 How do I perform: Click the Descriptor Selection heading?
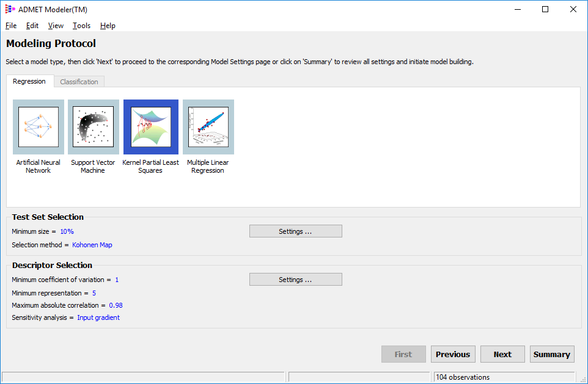pos(52,265)
